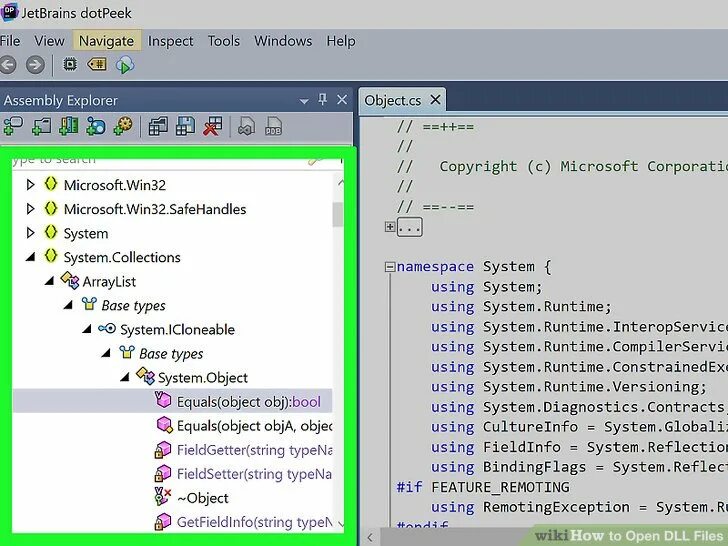Expand the Microsoft.Win32.SafeHandles namespace

point(30,209)
